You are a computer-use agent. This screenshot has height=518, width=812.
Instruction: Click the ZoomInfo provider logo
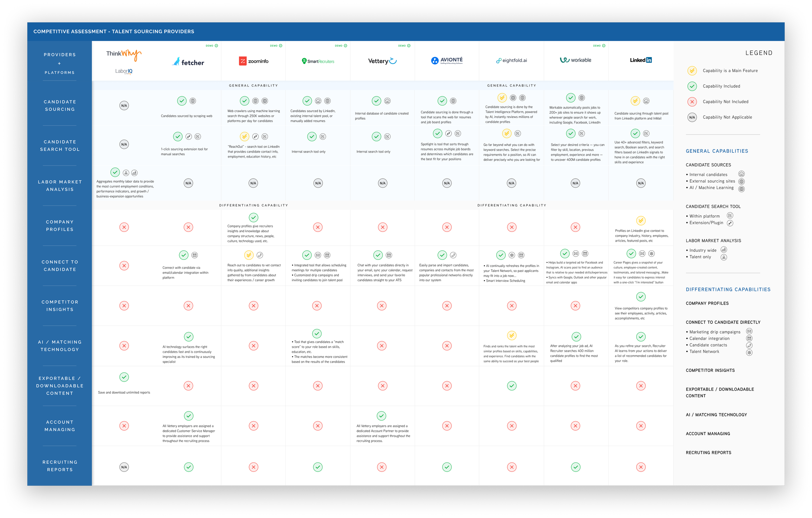pyautogui.click(x=254, y=61)
